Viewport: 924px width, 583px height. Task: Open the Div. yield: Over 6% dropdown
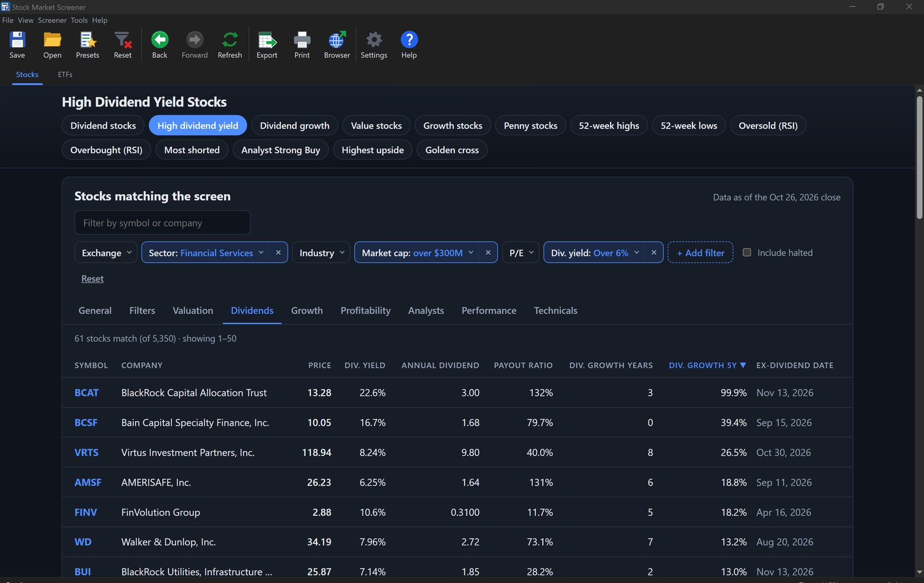pos(594,253)
